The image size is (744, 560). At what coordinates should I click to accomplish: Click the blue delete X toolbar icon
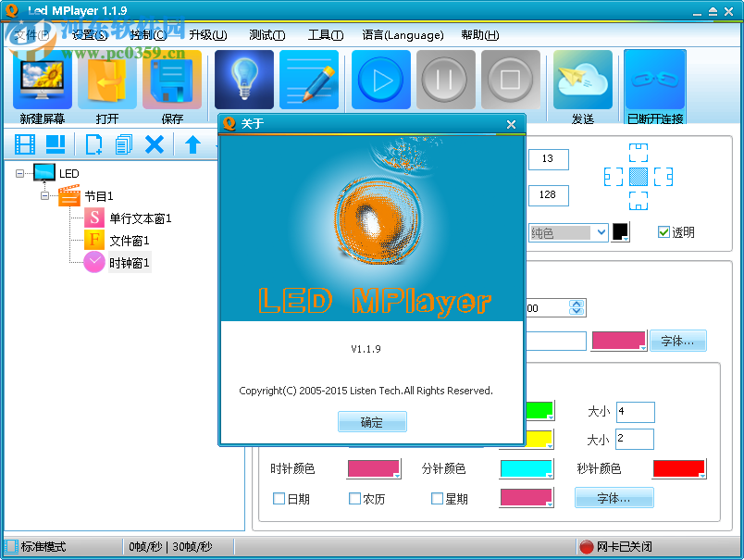[x=155, y=144]
